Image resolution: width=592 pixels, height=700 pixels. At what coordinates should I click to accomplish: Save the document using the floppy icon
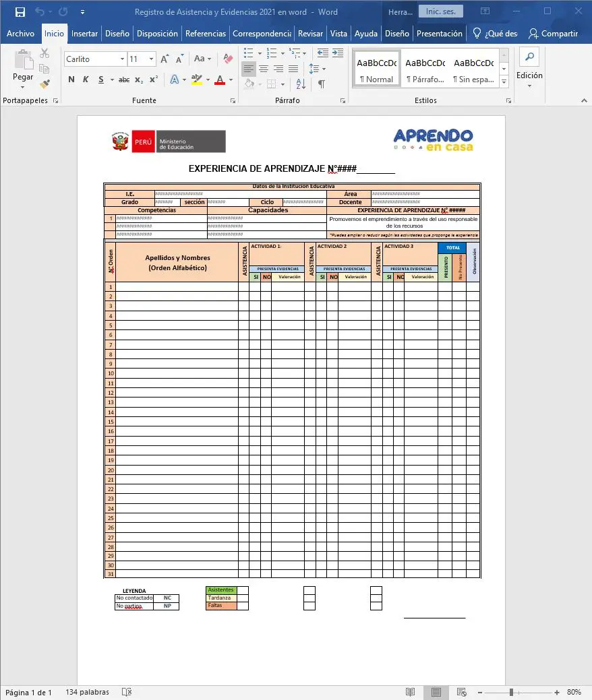[x=20, y=12]
